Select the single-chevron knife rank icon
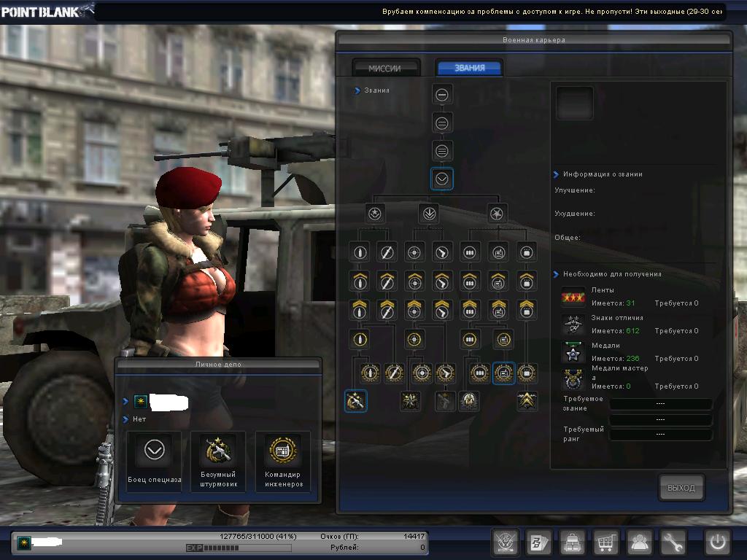The height and width of the screenshot is (560, 747). tap(387, 281)
